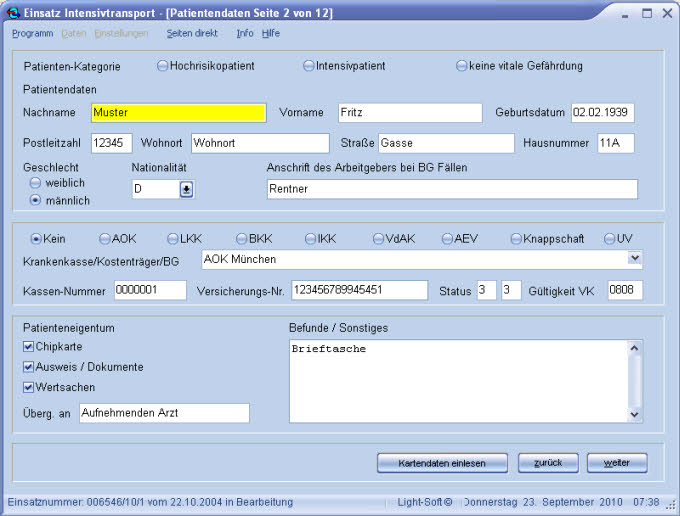
Task: Minimize the Einsatz Intensivtransport window
Action: point(625,14)
